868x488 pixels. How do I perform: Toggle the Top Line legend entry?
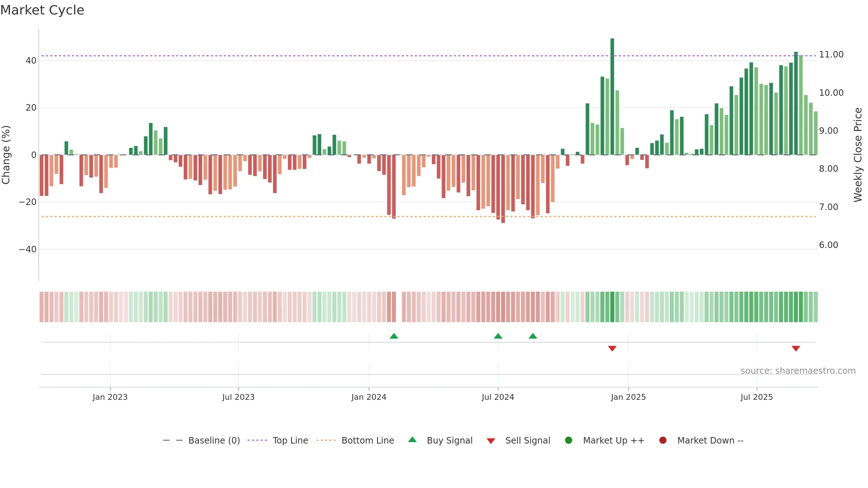(x=278, y=440)
